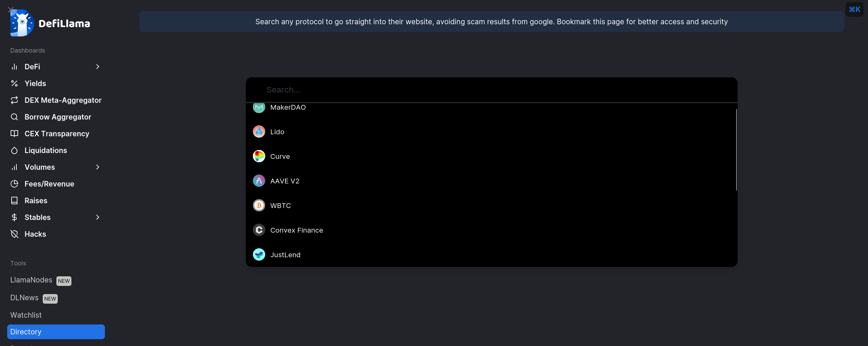Click the WBTC bitcoin logo icon
The width and height of the screenshot is (868, 346).
(259, 206)
